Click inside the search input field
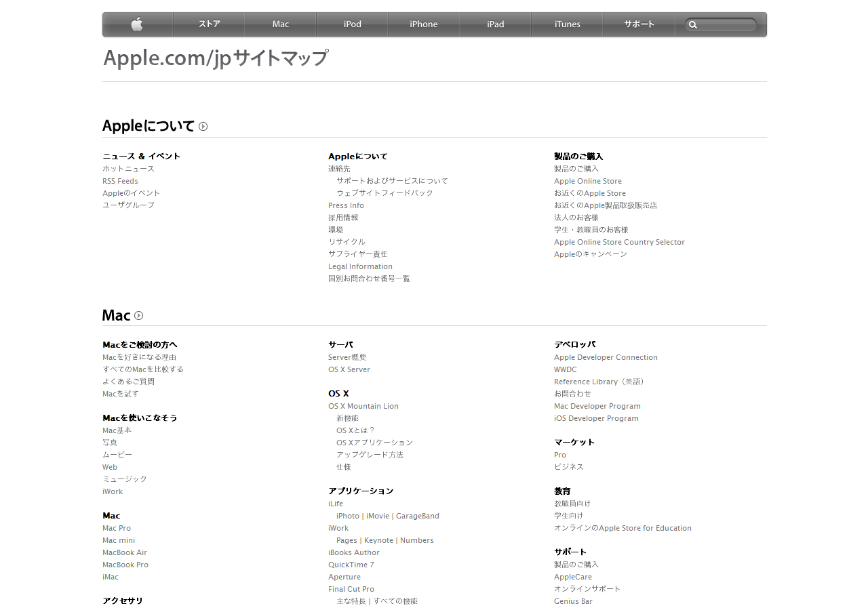 (727, 25)
